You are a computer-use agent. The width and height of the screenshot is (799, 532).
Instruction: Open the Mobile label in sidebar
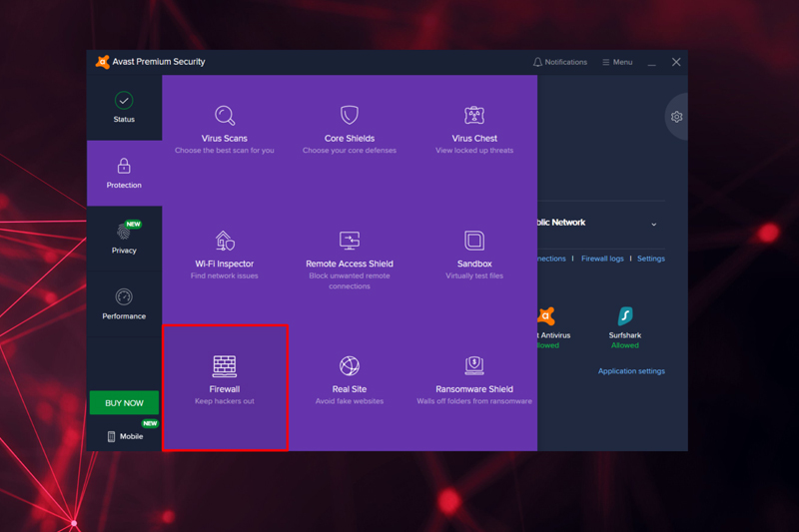[x=131, y=436]
